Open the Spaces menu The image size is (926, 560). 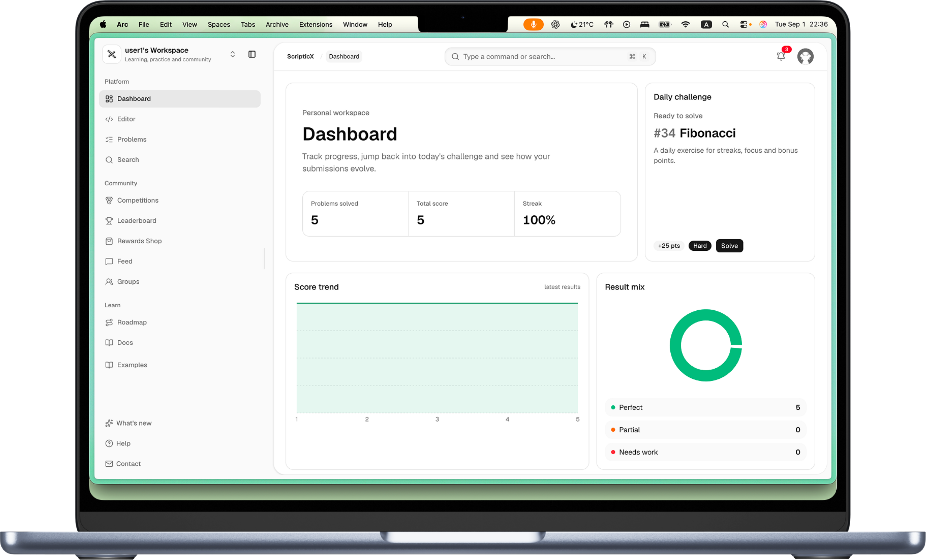(219, 24)
